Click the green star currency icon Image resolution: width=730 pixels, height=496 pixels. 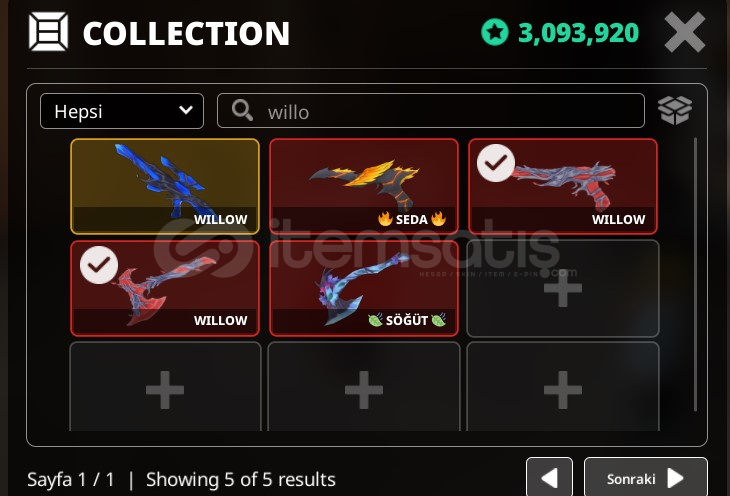click(494, 32)
